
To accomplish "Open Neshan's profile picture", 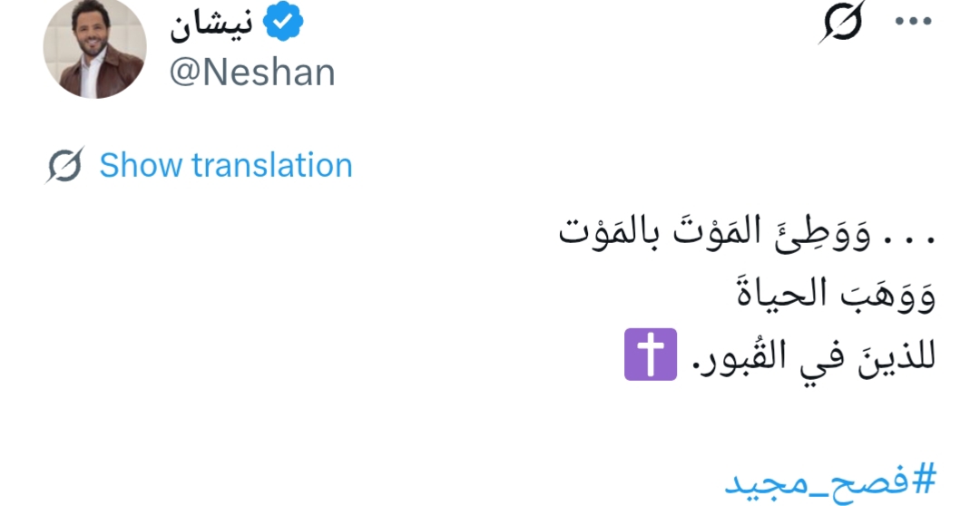I will pyautogui.click(x=94, y=47).
